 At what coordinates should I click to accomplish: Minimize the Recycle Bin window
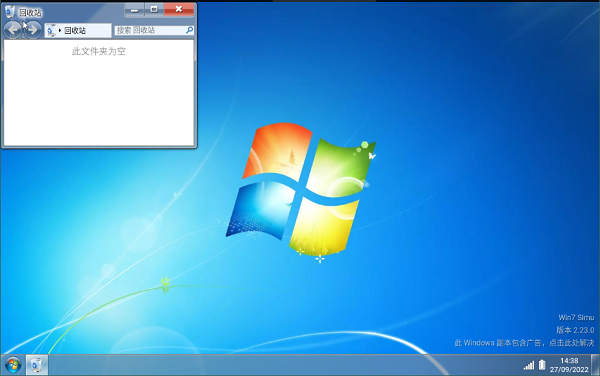coord(134,10)
